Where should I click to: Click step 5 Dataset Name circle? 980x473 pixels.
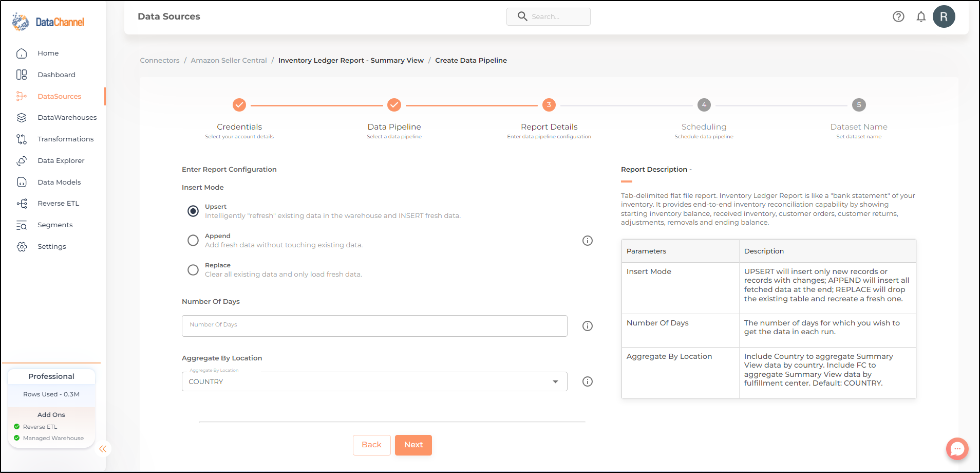pyautogui.click(x=859, y=105)
